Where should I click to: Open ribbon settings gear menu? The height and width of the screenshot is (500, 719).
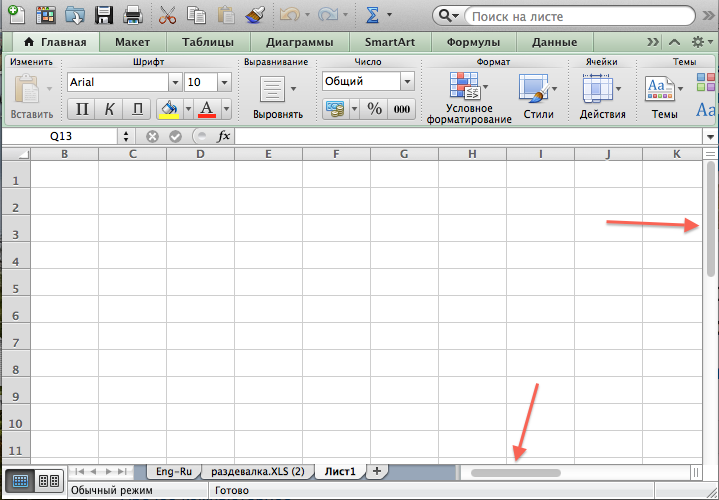(702, 42)
